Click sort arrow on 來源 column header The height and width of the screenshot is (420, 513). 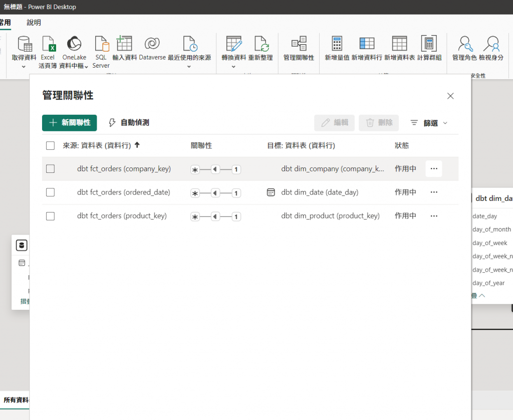coord(137,145)
